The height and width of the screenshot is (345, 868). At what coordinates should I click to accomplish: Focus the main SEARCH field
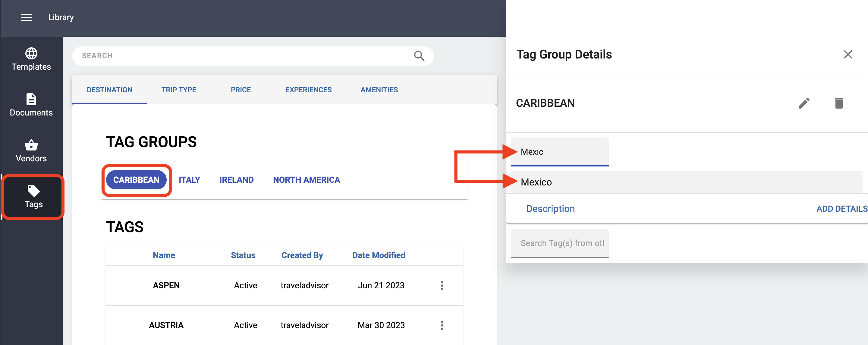[253, 56]
